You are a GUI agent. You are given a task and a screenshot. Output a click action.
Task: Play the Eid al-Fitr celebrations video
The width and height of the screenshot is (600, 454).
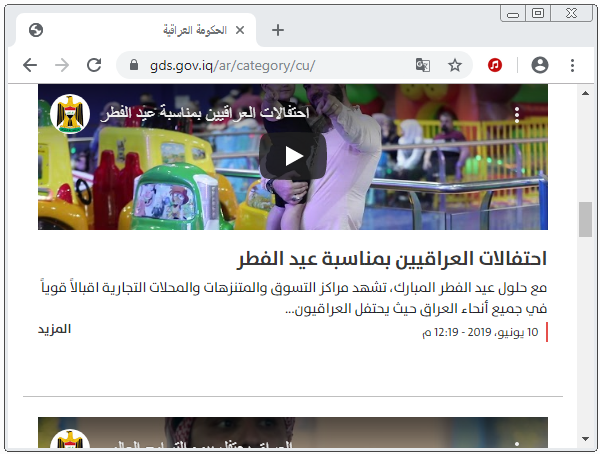[293, 156]
